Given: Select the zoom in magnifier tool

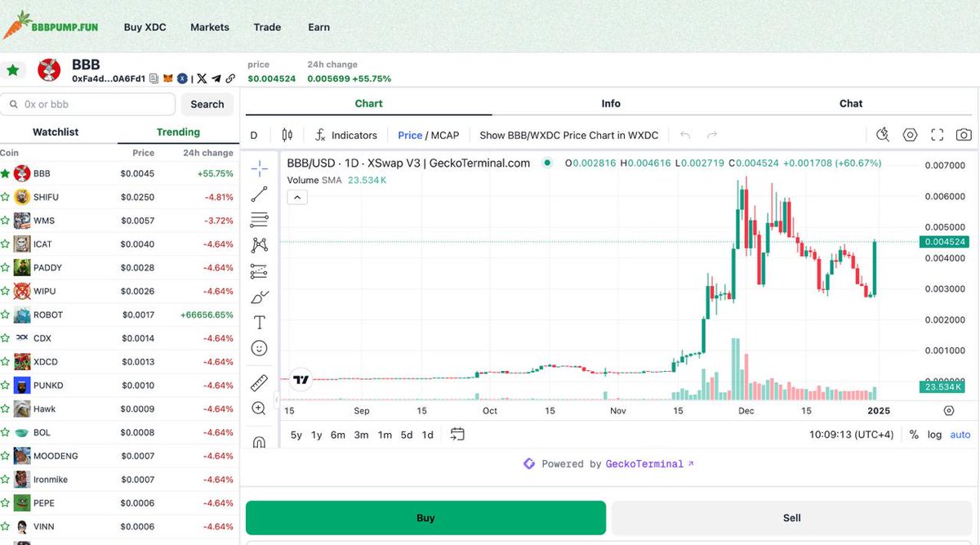Looking at the screenshot, I should 259,409.
